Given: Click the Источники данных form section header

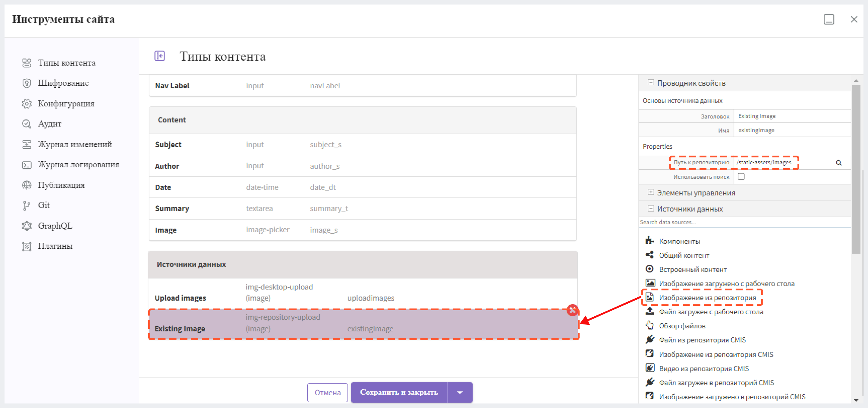Looking at the screenshot, I should click(x=363, y=264).
